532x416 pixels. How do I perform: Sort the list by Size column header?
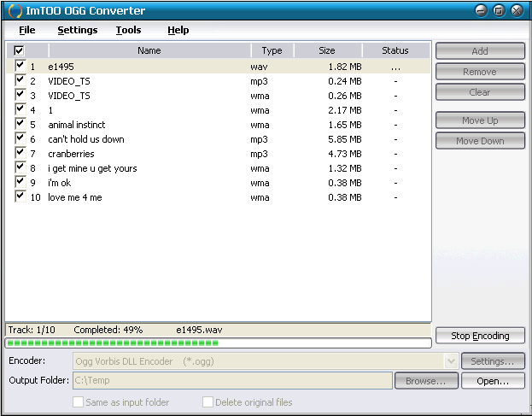327,50
